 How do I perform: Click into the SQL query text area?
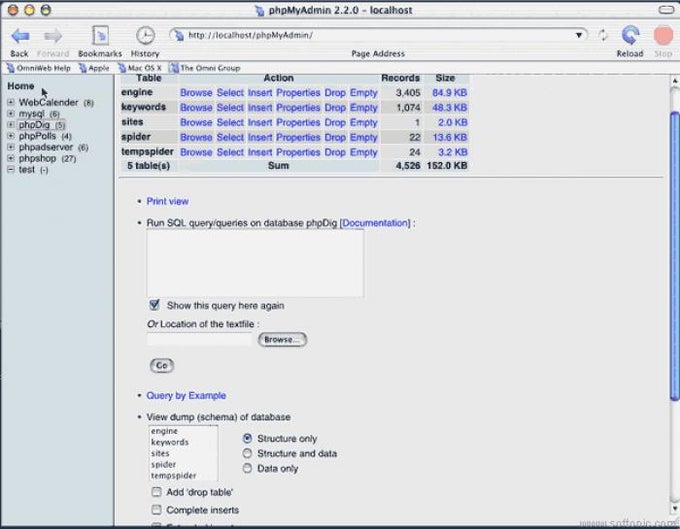click(x=255, y=263)
